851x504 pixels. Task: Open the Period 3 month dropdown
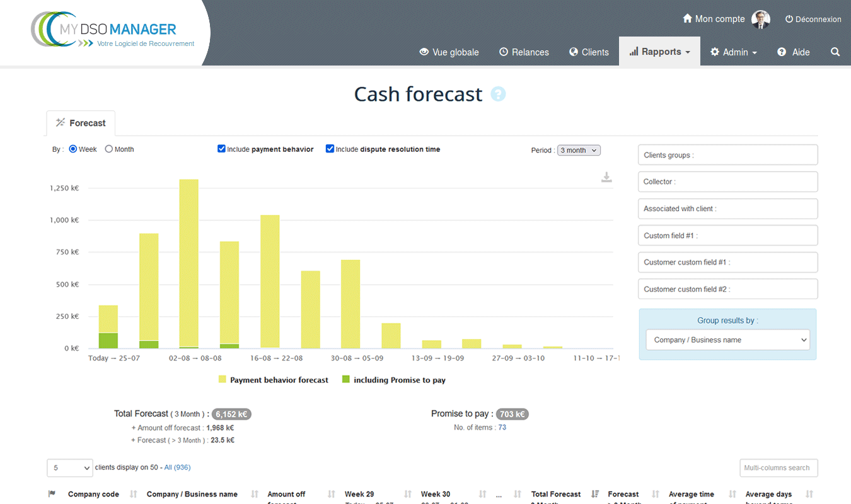[x=579, y=151]
